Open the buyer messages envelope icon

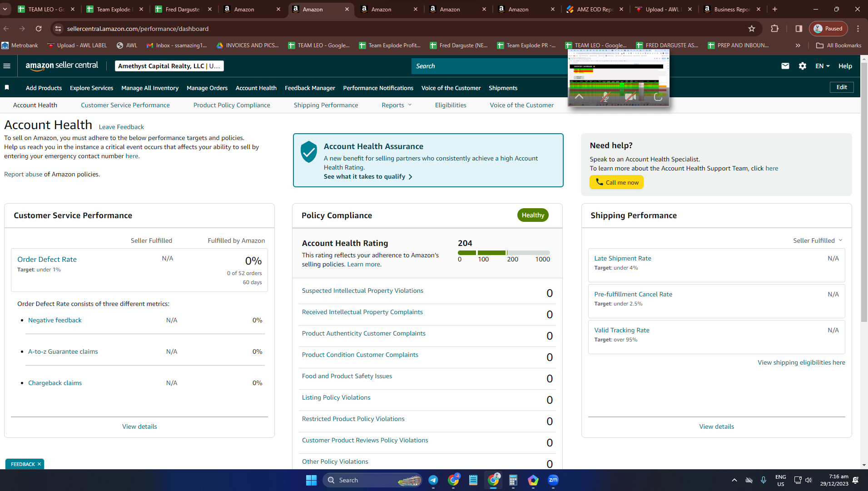click(785, 66)
